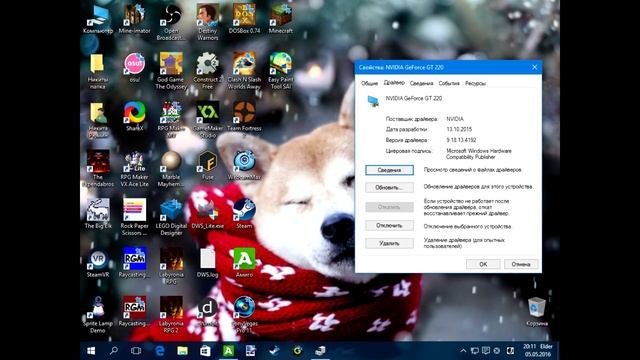Image resolution: width=640 pixels, height=360 pixels.
Task: Click the Fuse desktop icon
Action: [207, 165]
